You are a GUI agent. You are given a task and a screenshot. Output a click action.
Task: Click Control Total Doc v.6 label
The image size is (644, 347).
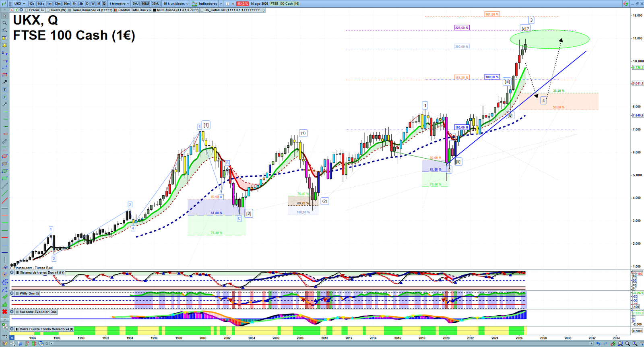[x=134, y=10]
